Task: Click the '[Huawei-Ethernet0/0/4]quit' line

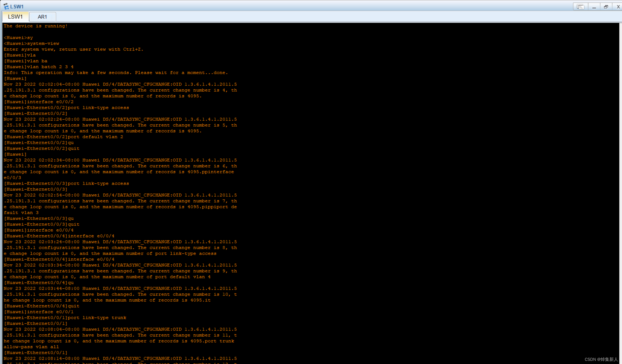Action: 42,306
